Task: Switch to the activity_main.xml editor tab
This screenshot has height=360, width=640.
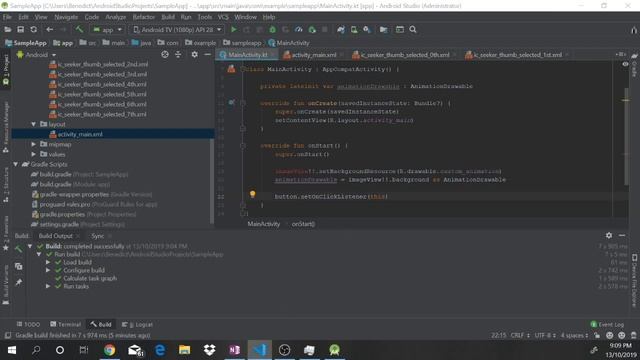Action: point(314,55)
